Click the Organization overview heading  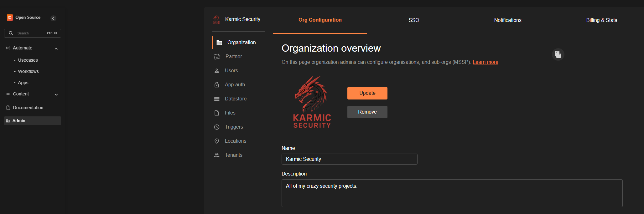331,48
